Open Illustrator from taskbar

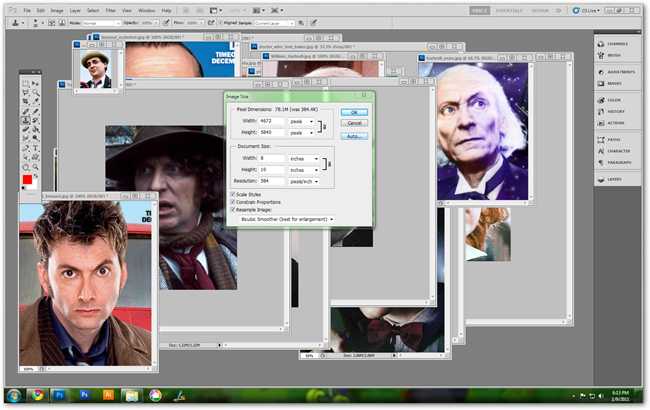(x=108, y=395)
